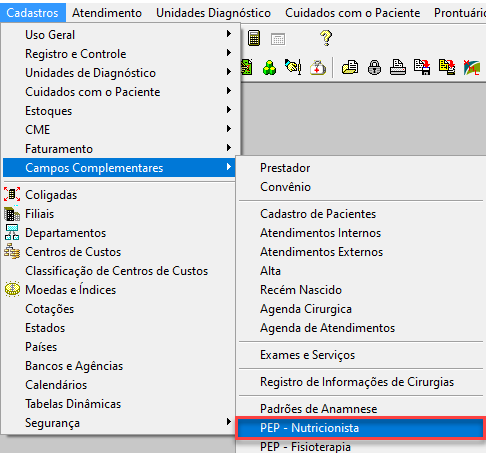This screenshot has height=453, width=486.
Task: Click the Centros de Custos label
Action: (x=73, y=252)
